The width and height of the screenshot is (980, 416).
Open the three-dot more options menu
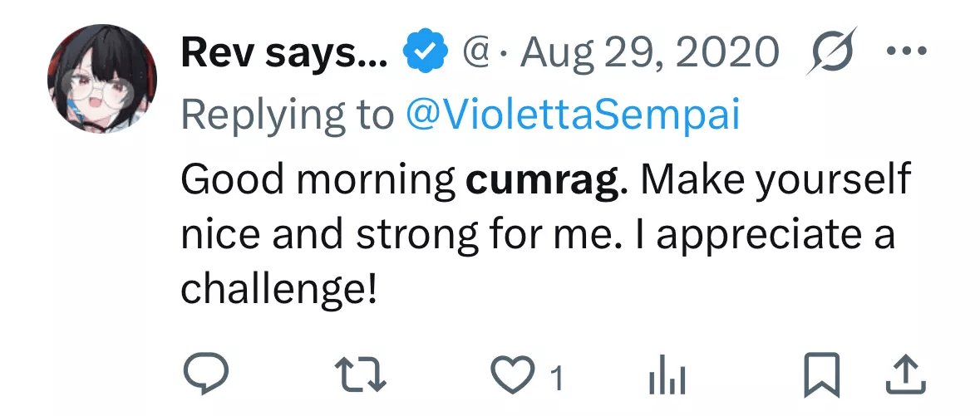point(907,54)
